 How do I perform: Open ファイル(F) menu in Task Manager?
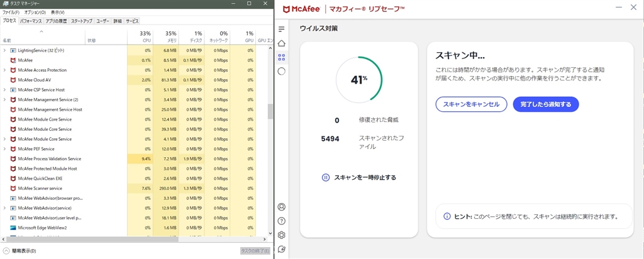tap(11, 13)
